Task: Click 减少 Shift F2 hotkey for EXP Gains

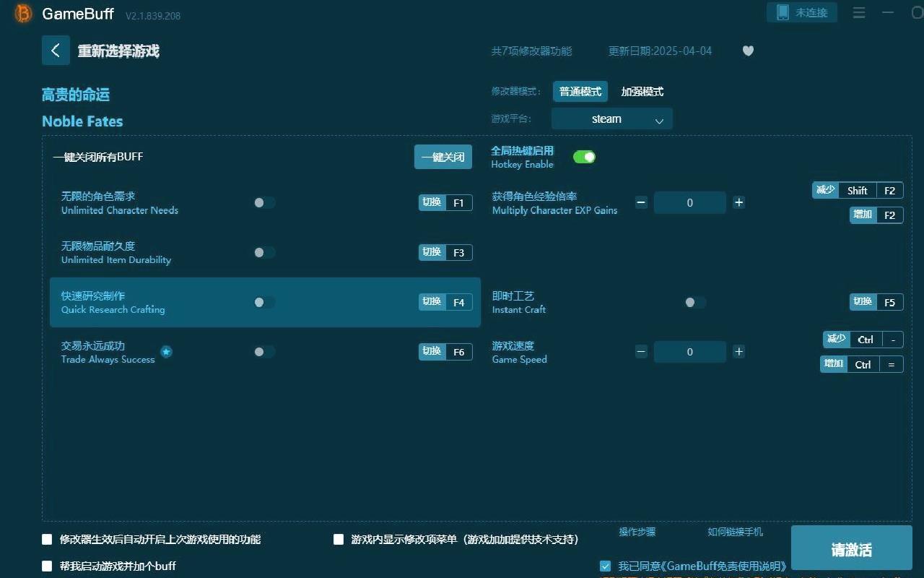Action: point(858,191)
